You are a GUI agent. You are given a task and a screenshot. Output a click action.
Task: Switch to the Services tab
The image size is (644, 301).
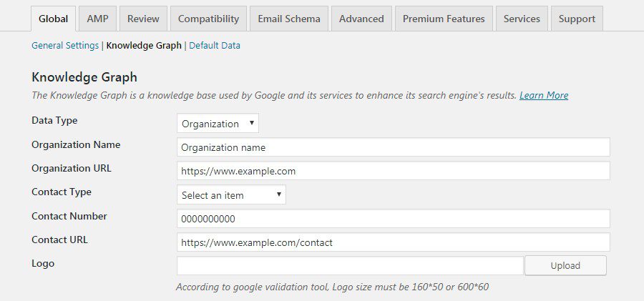tap(522, 19)
